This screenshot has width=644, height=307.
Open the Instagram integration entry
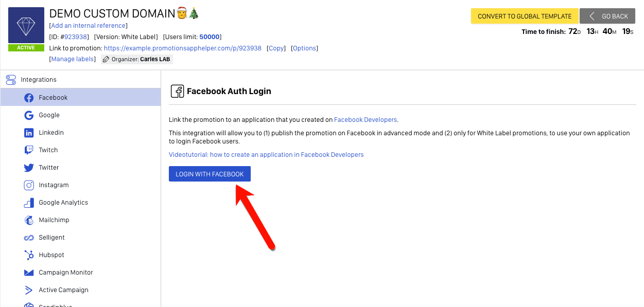(81, 185)
